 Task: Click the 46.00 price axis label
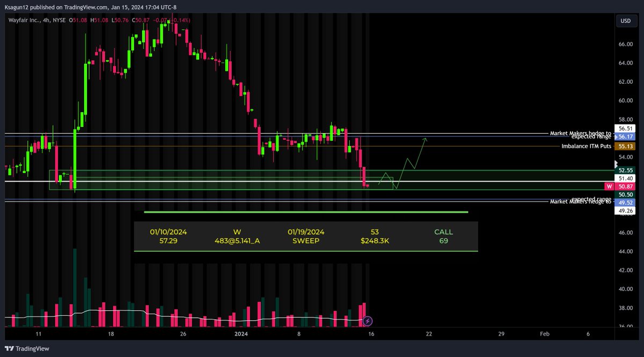tap(626, 232)
